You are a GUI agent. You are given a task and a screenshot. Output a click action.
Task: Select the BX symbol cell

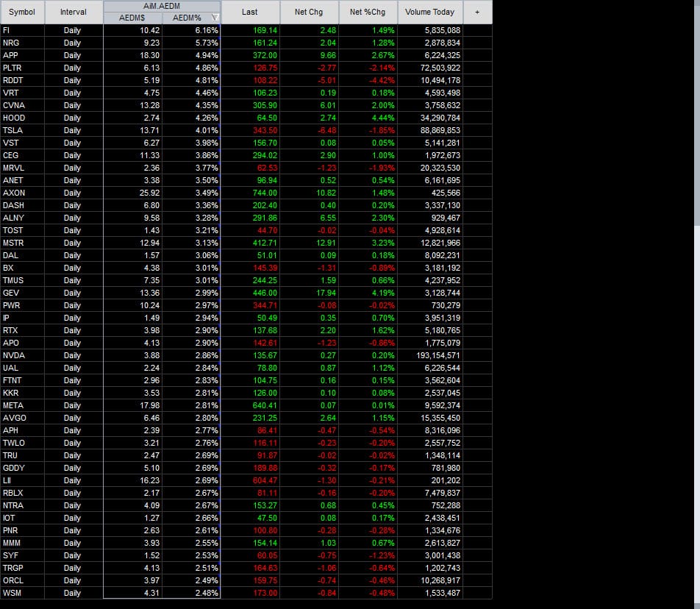[x=22, y=268]
